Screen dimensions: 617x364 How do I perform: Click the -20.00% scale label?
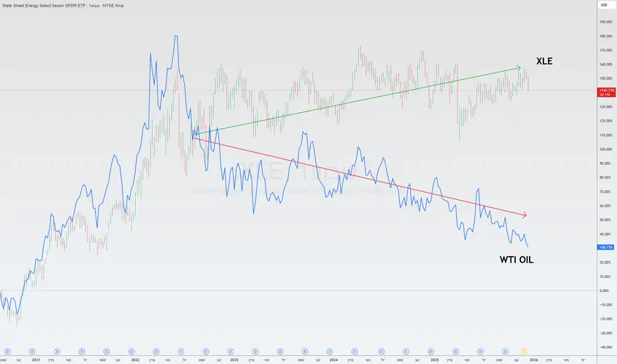click(606, 319)
